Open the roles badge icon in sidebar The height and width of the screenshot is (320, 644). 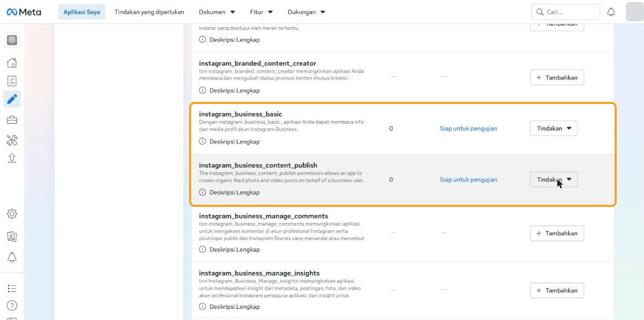point(12,236)
